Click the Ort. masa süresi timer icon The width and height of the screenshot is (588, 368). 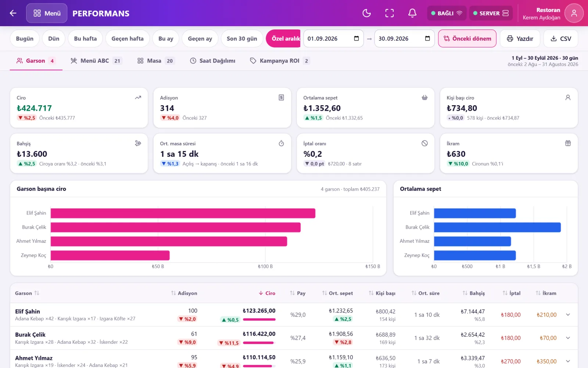pyautogui.click(x=281, y=143)
